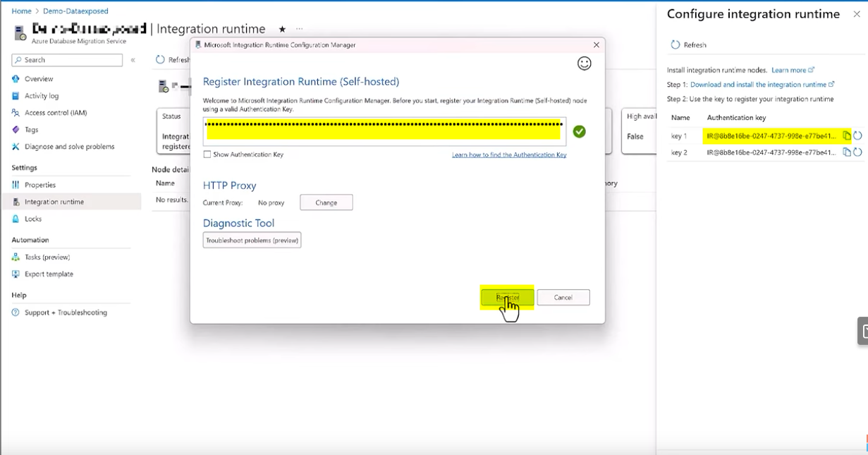Regenerate key 2 using refresh icon
This screenshot has width=868, height=455.
[x=857, y=152]
